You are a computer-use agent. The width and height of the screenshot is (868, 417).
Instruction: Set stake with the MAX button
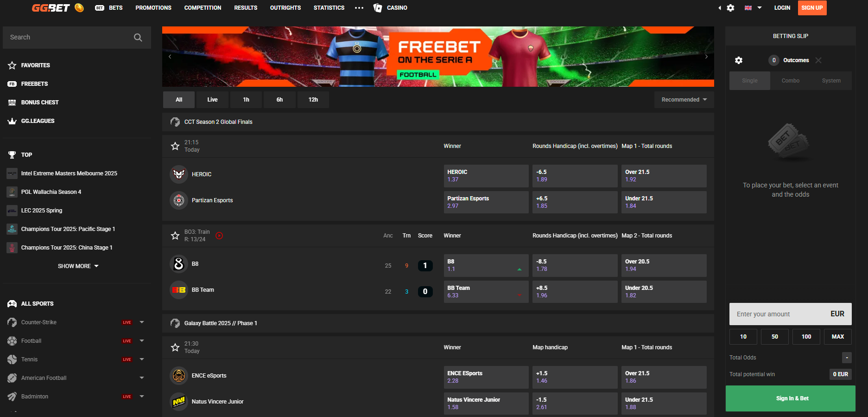(838, 337)
